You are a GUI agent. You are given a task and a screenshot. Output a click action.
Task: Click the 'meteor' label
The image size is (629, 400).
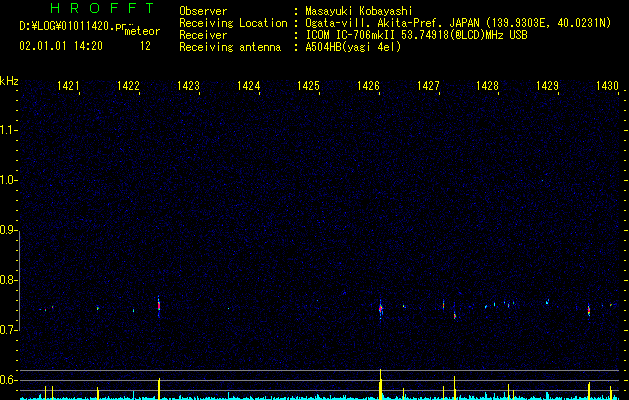click(x=142, y=31)
